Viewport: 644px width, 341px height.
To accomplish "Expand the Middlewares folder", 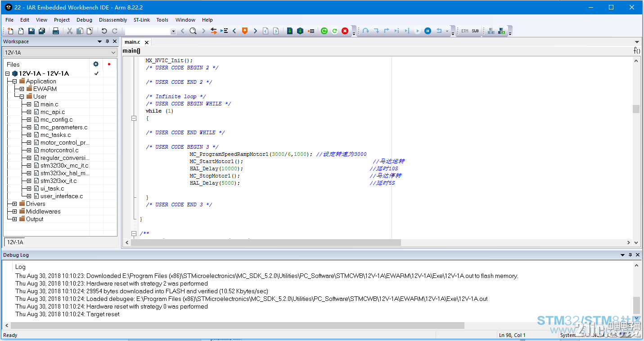I will (14, 211).
